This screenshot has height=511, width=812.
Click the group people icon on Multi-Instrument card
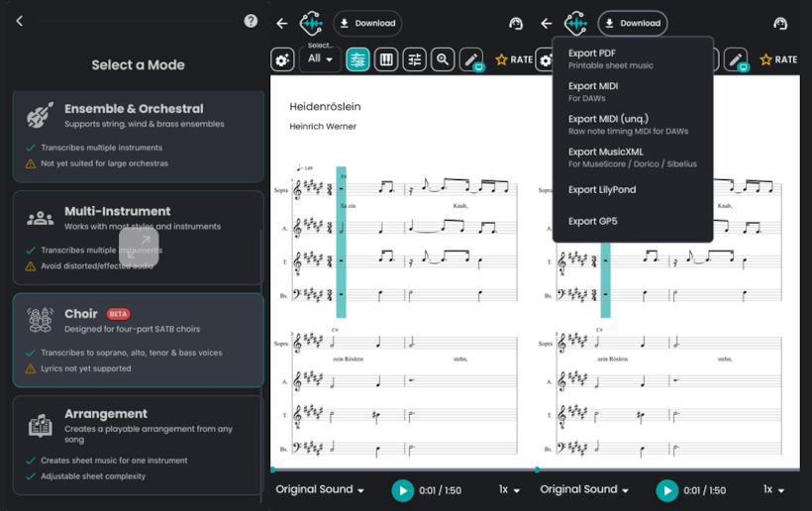pyautogui.click(x=40, y=219)
